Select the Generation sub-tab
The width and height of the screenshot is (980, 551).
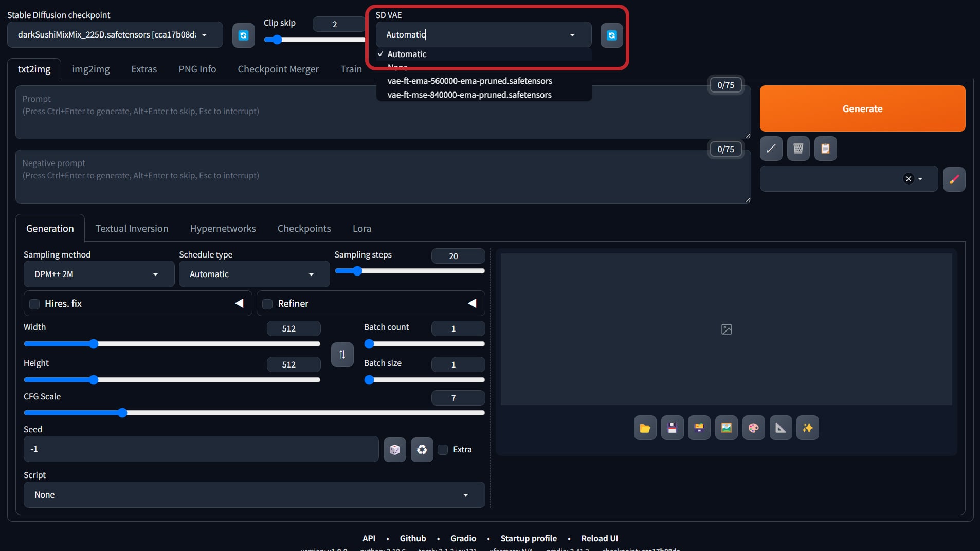click(x=50, y=228)
